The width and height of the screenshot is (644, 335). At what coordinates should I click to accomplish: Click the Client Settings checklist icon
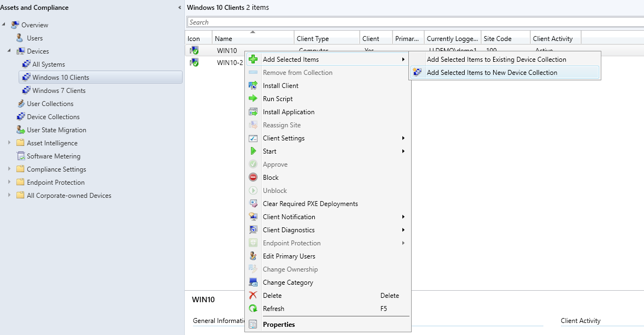point(253,138)
